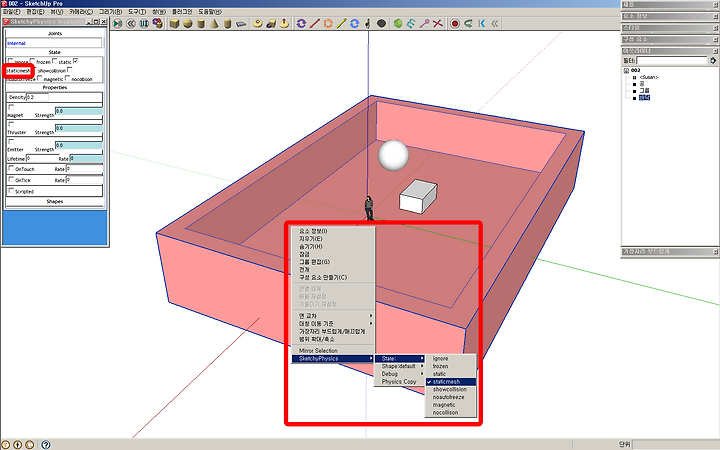
Task: Select the dark ball joint tool
Action: [381, 23]
